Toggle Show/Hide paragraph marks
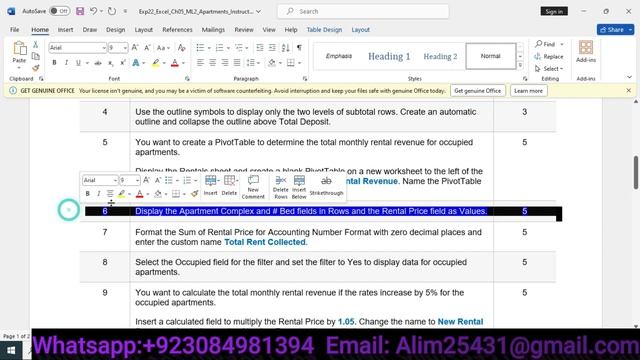 [299, 48]
